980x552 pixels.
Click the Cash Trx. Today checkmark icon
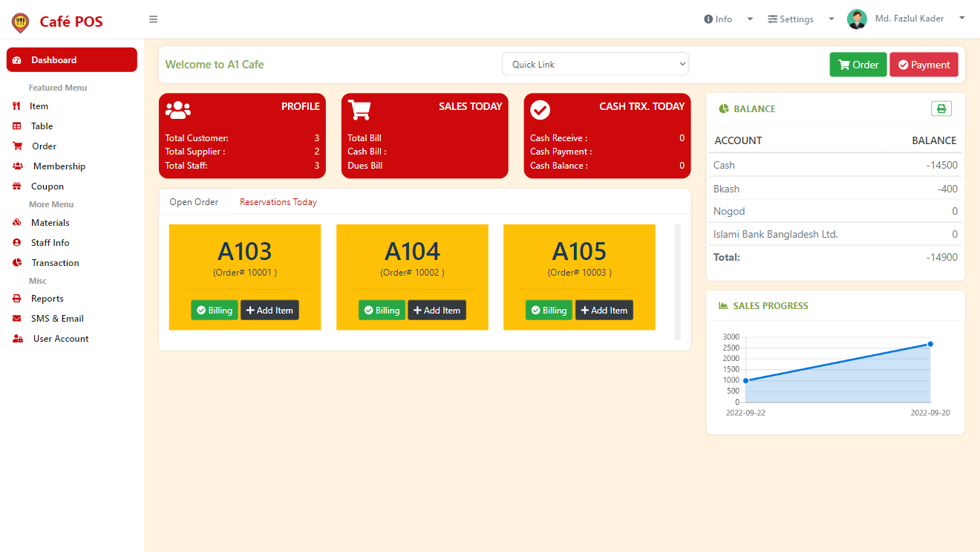[x=540, y=110]
